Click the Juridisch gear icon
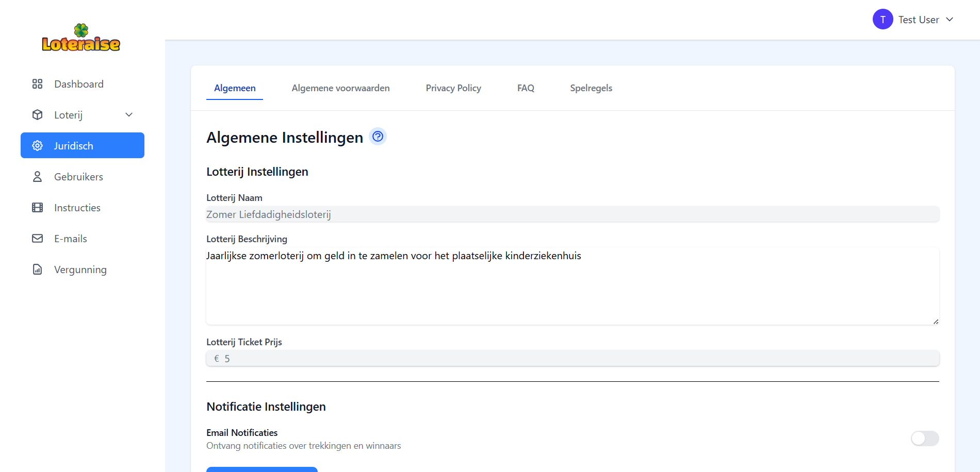 37,146
